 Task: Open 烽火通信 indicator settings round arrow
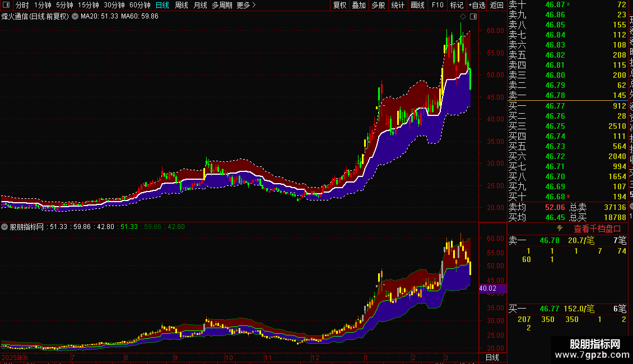pyautogui.click(x=75, y=17)
